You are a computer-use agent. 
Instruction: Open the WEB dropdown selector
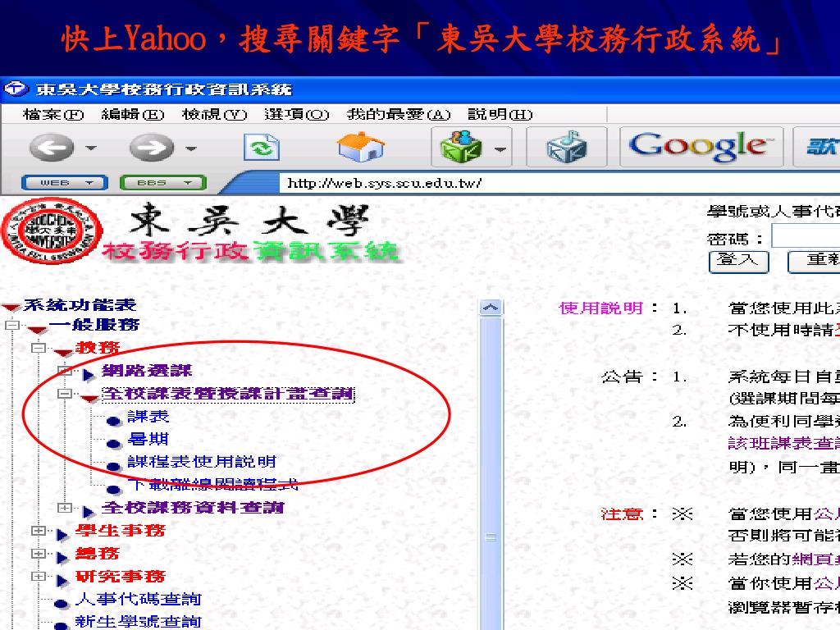tap(65, 183)
